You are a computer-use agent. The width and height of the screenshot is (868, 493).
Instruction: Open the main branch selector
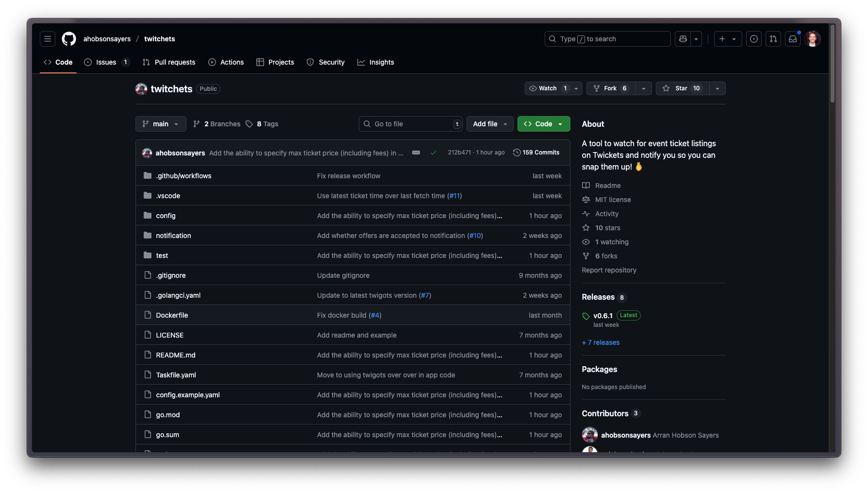(x=161, y=124)
